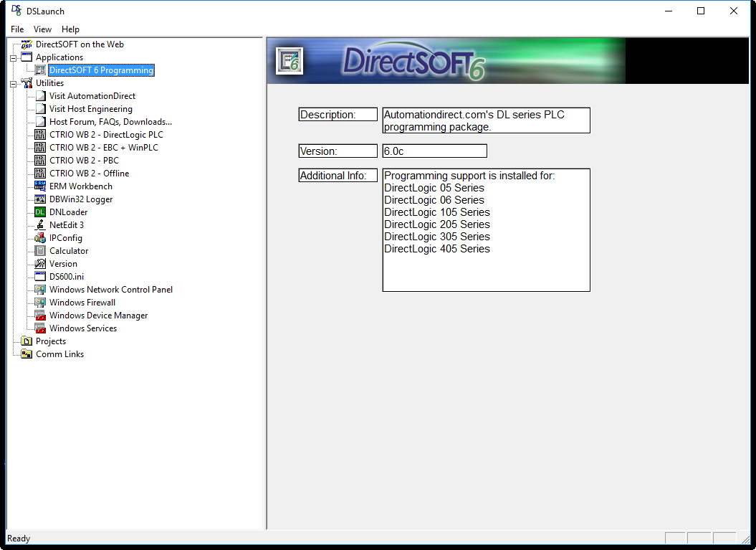Open the Visit AutomationDirect link
The height and width of the screenshot is (550, 756).
pyautogui.click(x=92, y=96)
